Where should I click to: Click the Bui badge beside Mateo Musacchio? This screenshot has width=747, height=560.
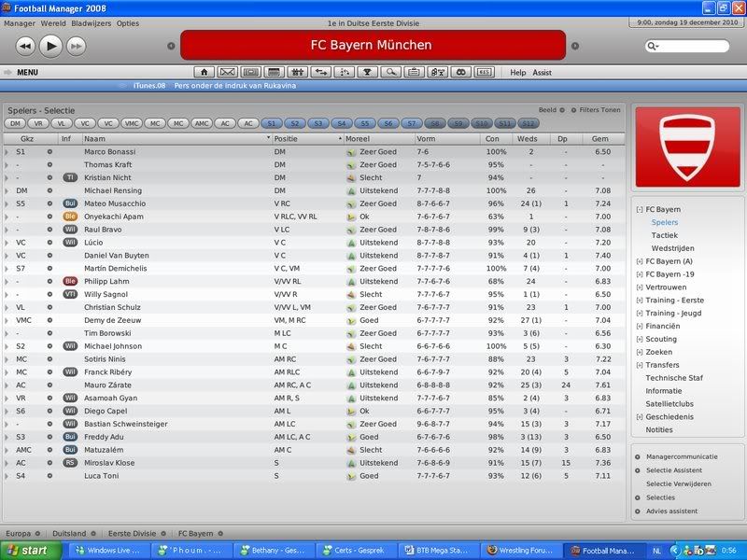point(70,203)
